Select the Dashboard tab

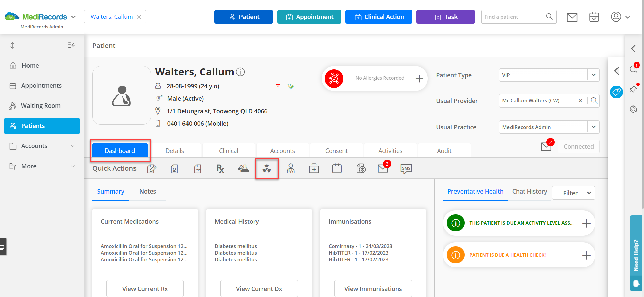[120, 151]
